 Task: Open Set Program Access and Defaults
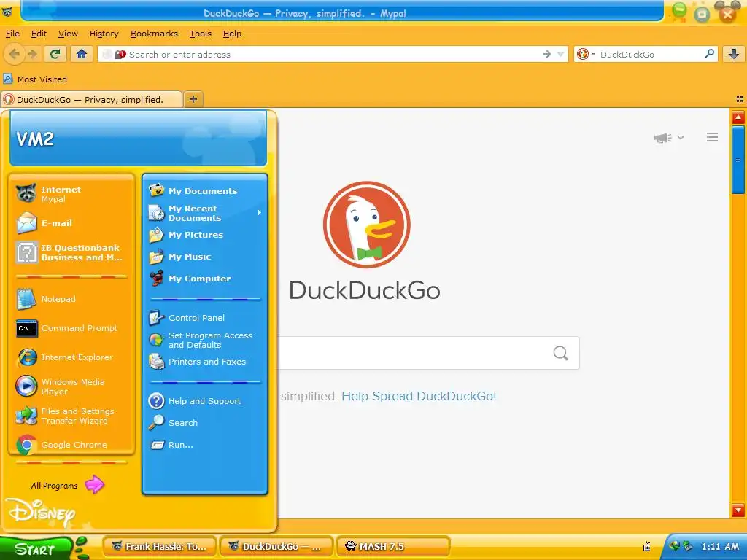click(205, 340)
